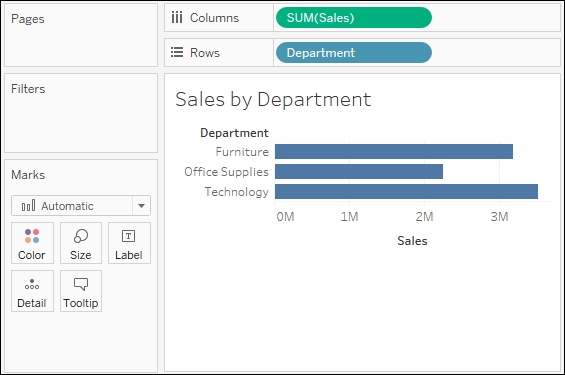Open the Size marks card button
This screenshot has height=375, width=565.
[x=81, y=243]
